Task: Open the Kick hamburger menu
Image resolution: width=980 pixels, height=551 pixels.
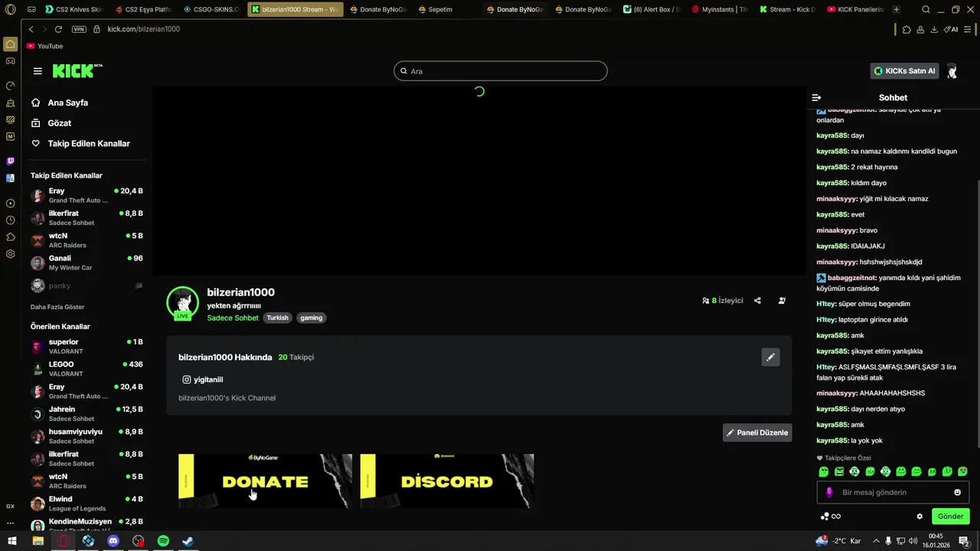Action: [38, 71]
